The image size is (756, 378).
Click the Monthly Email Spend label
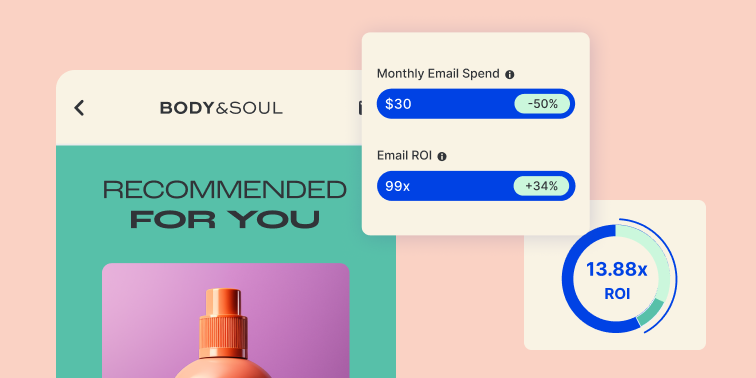pyautogui.click(x=438, y=74)
